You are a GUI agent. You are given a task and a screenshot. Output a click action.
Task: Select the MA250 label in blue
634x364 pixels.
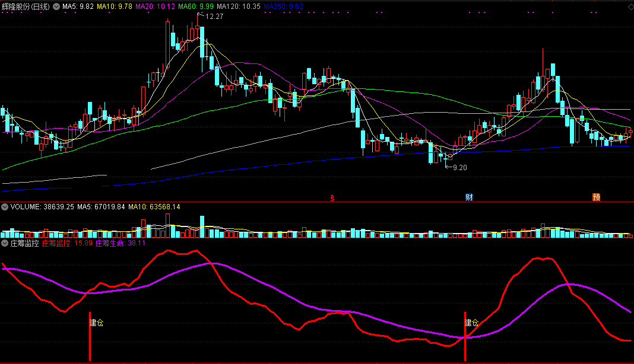(x=283, y=7)
